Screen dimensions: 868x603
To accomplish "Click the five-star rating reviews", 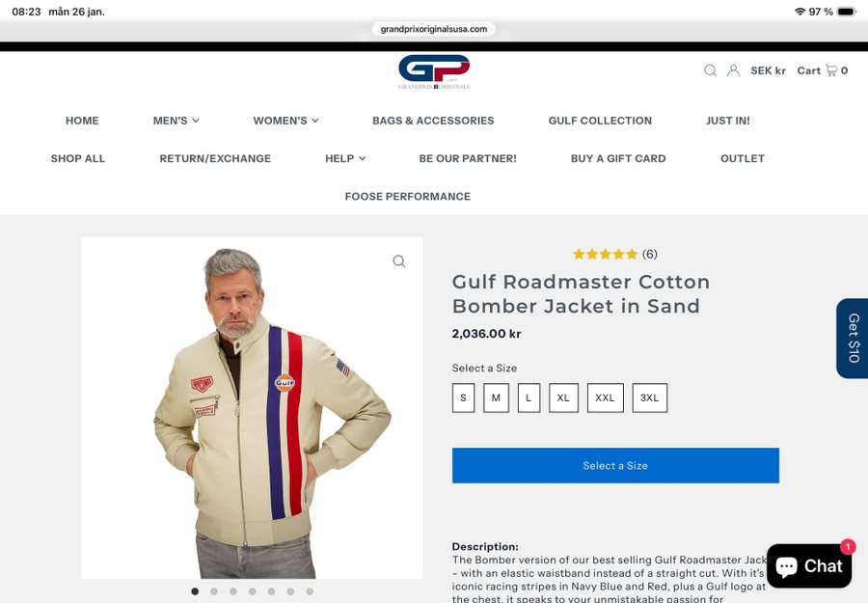I will coord(615,254).
